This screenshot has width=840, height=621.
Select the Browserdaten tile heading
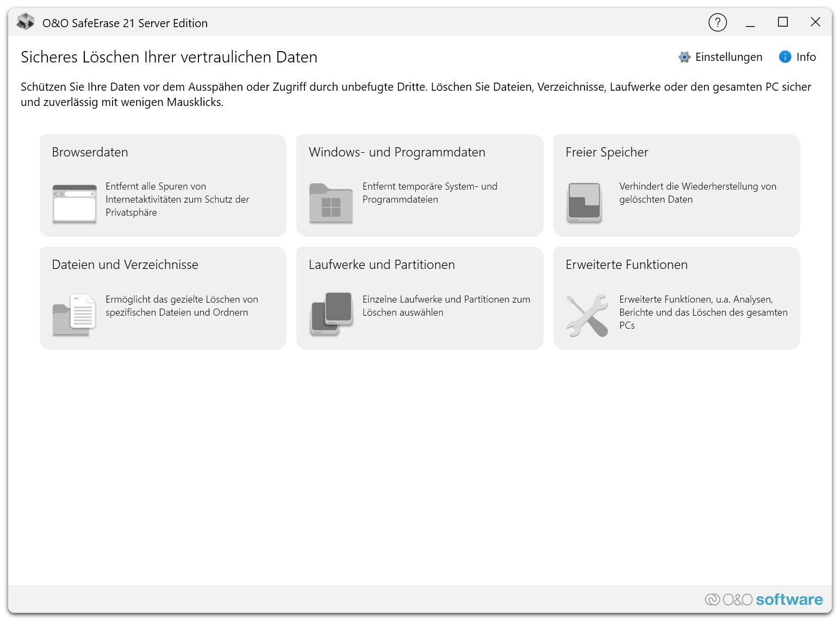click(x=90, y=152)
